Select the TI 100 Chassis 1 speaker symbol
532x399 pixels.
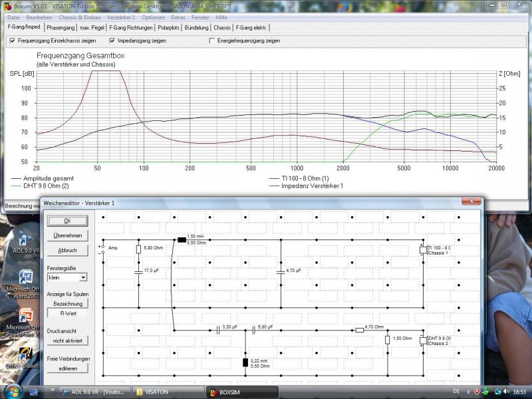[423, 250]
